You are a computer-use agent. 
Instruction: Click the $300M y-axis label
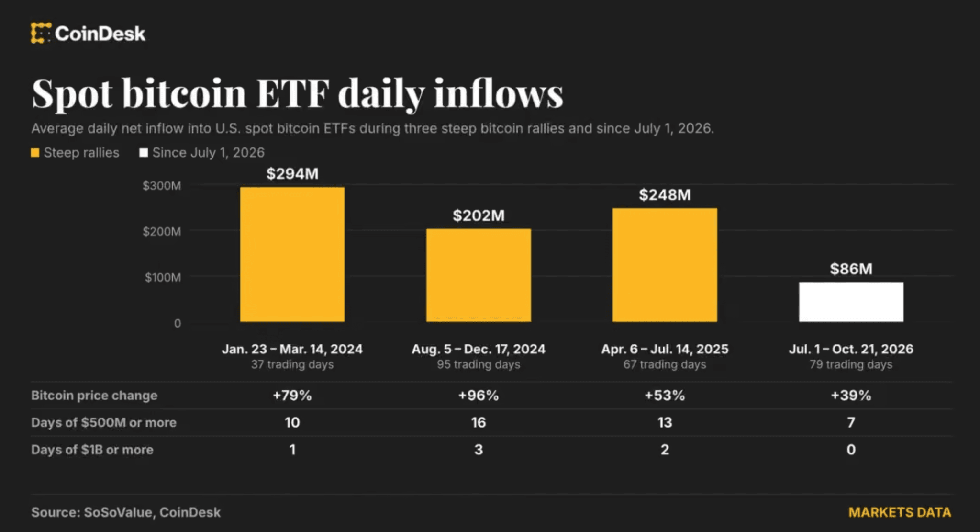(162, 186)
